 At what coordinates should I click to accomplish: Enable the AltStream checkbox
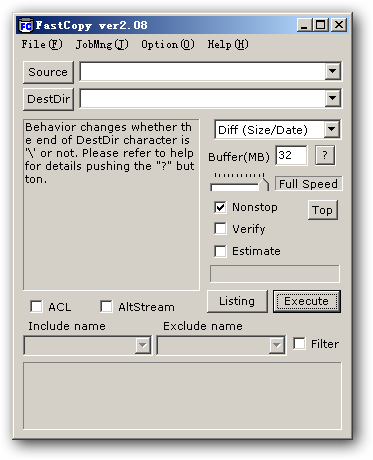click(x=106, y=307)
